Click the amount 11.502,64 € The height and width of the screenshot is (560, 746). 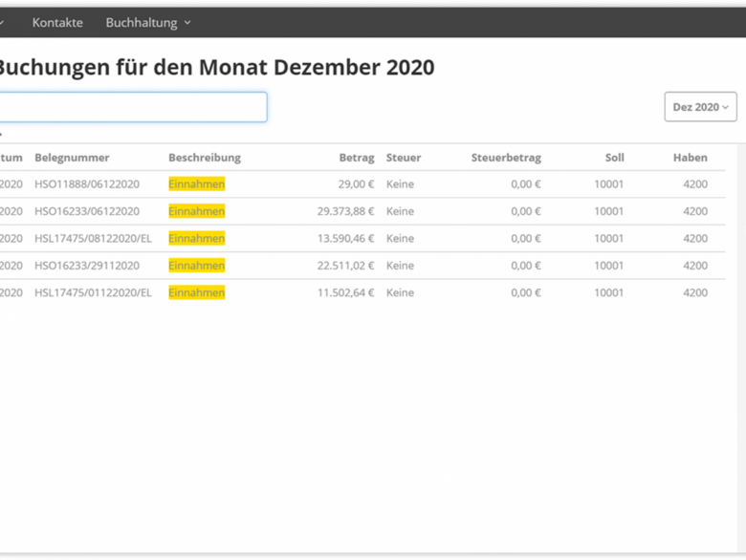pyautogui.click(x=345, y=292)
